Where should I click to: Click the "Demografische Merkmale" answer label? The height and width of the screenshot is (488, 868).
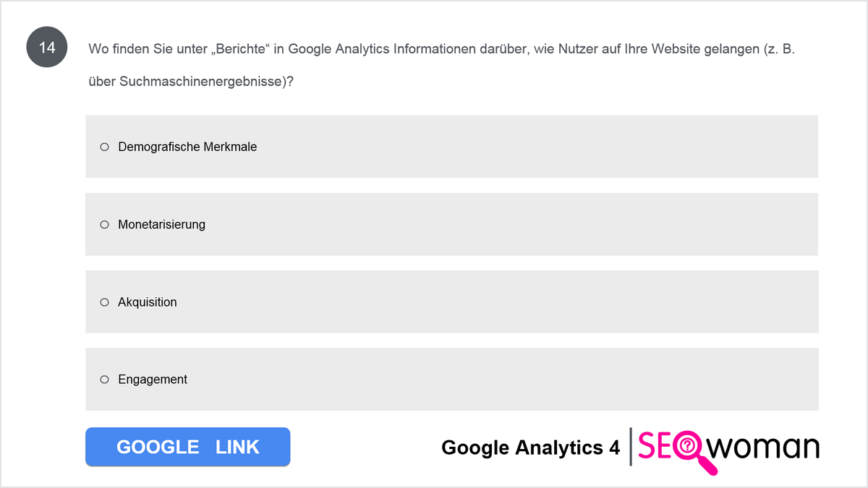(187, 147)
